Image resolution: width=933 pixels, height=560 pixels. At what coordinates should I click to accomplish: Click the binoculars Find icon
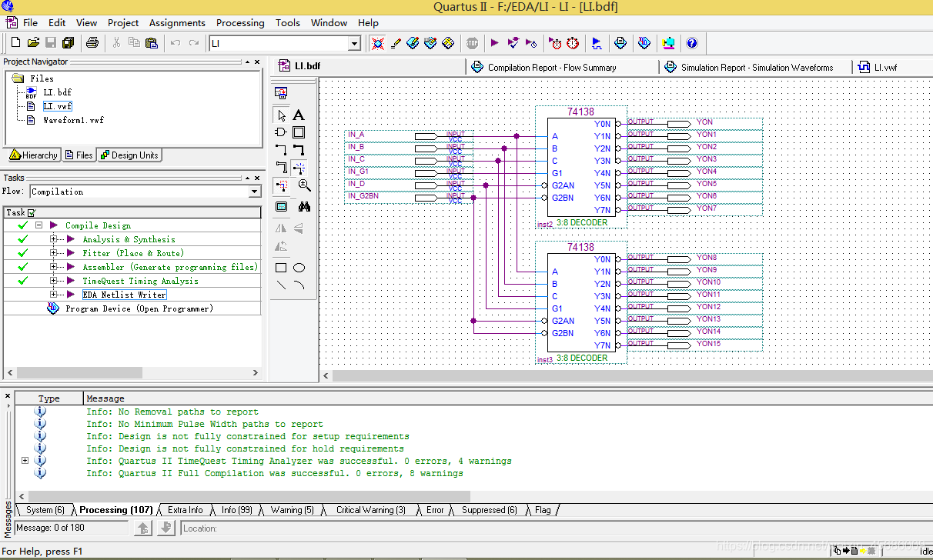tap(304, 206)
